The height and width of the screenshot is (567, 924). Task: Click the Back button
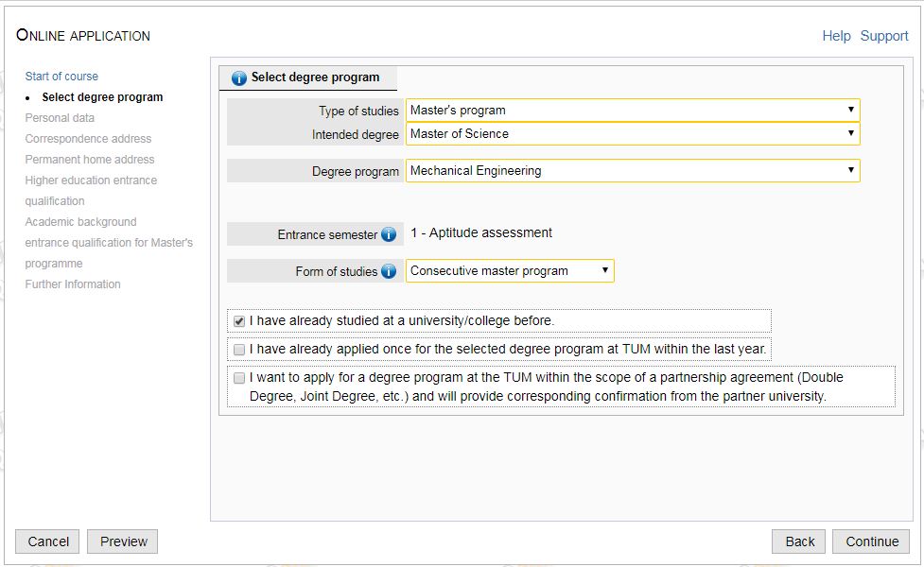tap(799, 541)
